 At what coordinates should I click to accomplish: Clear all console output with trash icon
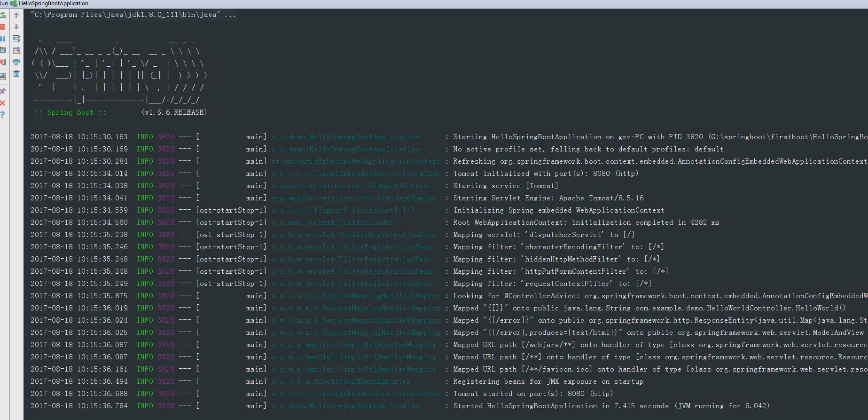coord(16,74)
